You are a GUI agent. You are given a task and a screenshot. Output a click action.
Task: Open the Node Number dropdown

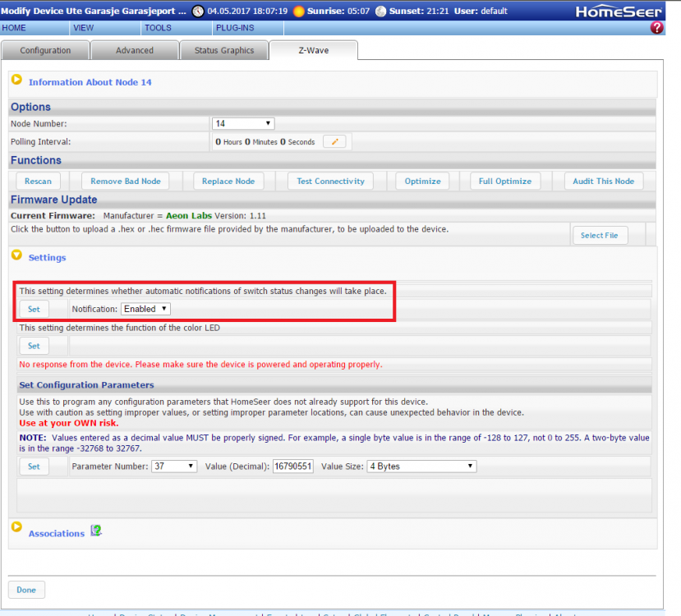point(243,123)
